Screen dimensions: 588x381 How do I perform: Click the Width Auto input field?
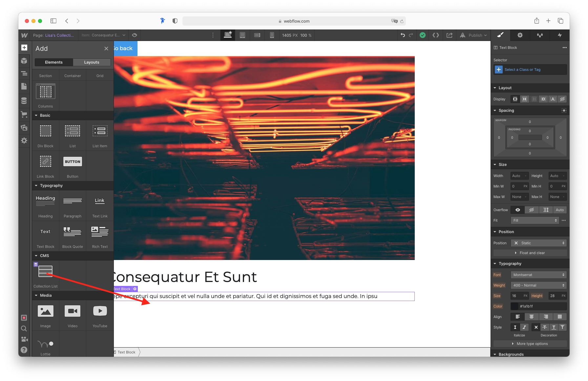click(x=519, y=175)
